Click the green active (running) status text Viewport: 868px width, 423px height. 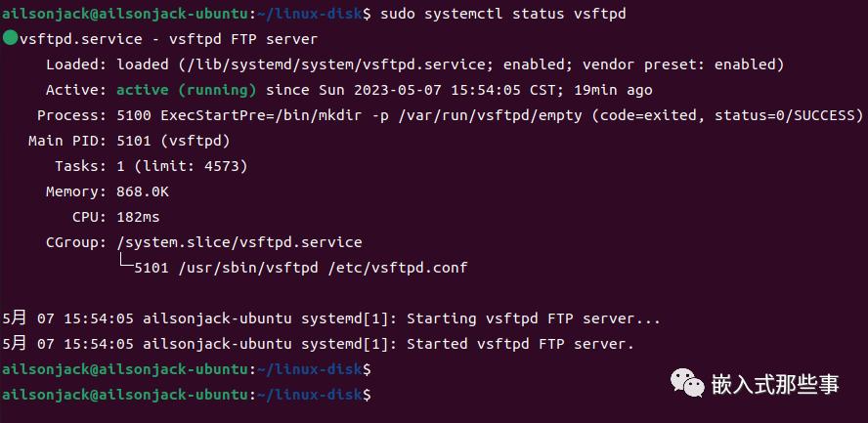187,90
